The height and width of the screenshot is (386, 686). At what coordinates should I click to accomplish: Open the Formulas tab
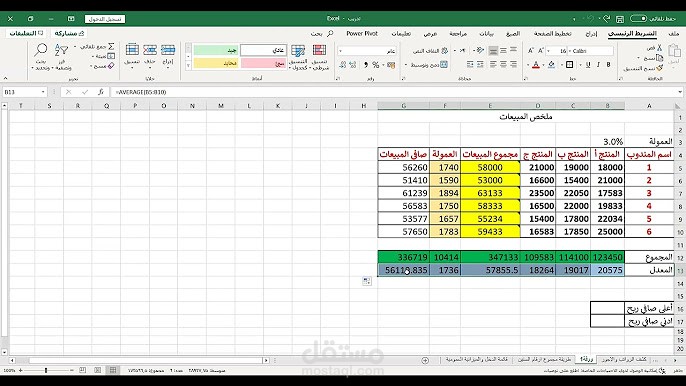pos(513,34)
